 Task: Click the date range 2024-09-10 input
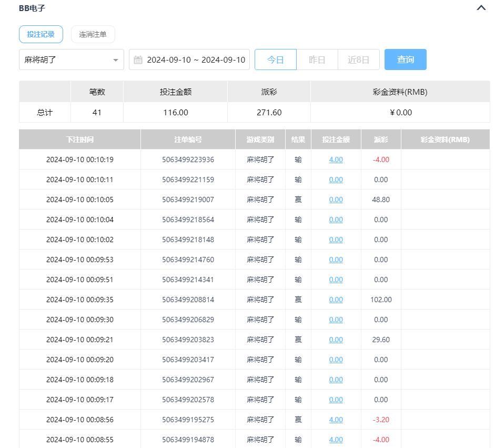196,60
